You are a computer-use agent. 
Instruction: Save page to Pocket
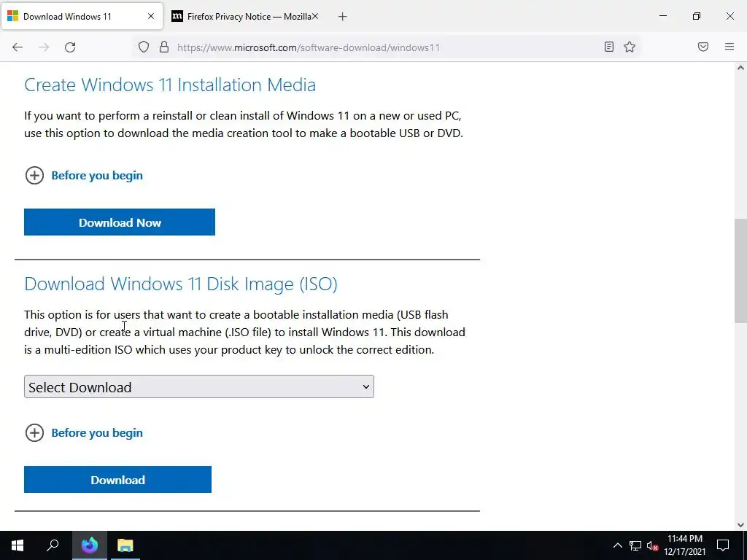pos(703,47)
